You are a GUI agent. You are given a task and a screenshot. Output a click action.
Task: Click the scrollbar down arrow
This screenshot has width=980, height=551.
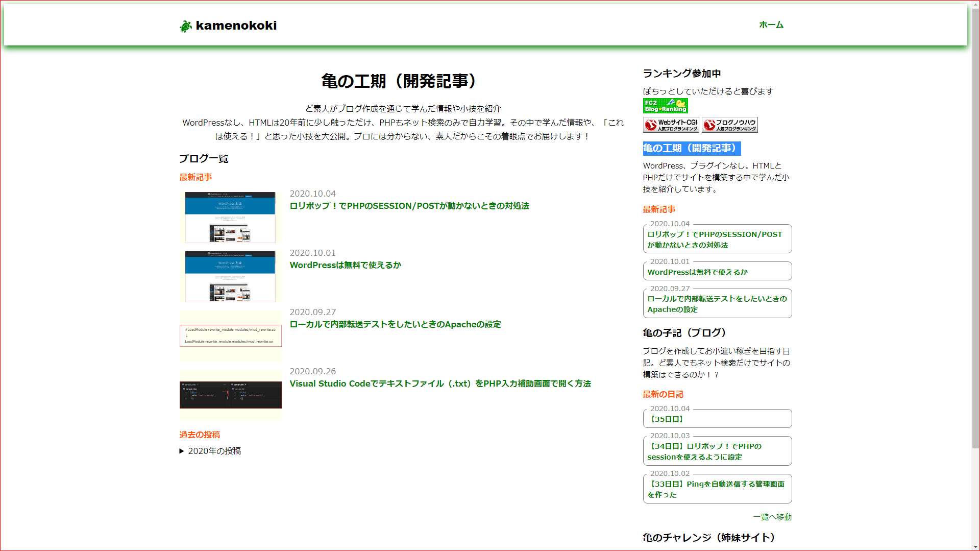(975, 546)
